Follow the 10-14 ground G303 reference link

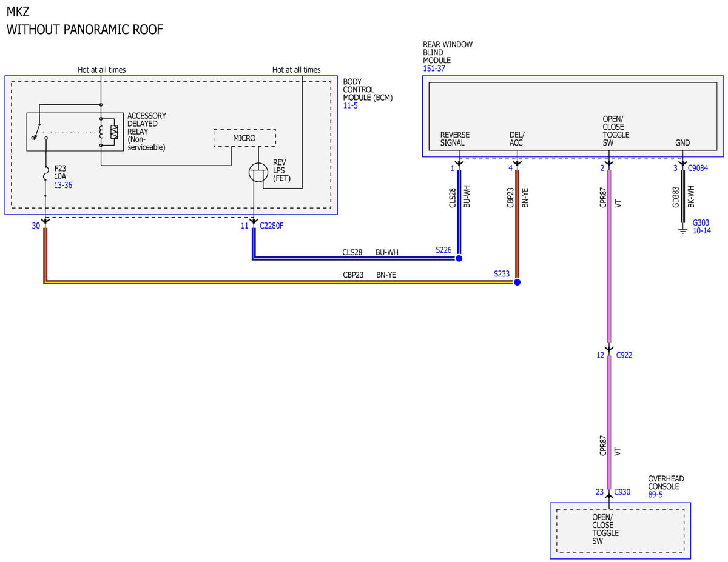702,231
